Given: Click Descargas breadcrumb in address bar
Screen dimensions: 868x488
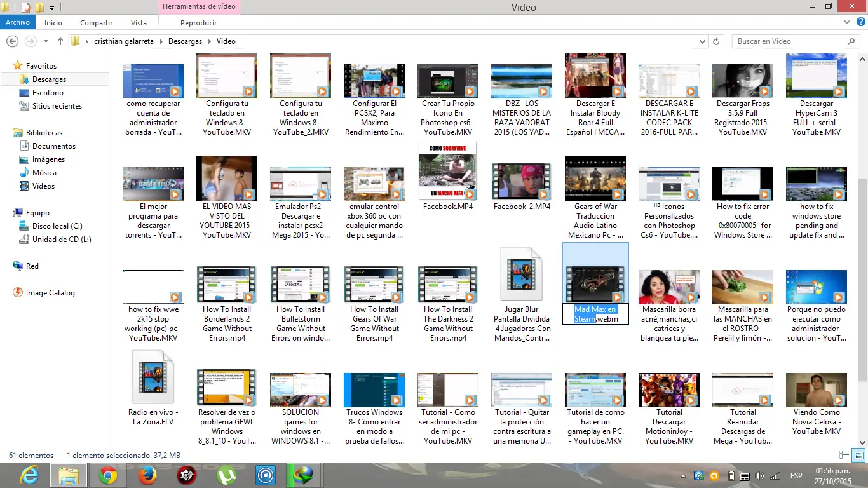Looking at the screenshot, I should tap(185, 41).
